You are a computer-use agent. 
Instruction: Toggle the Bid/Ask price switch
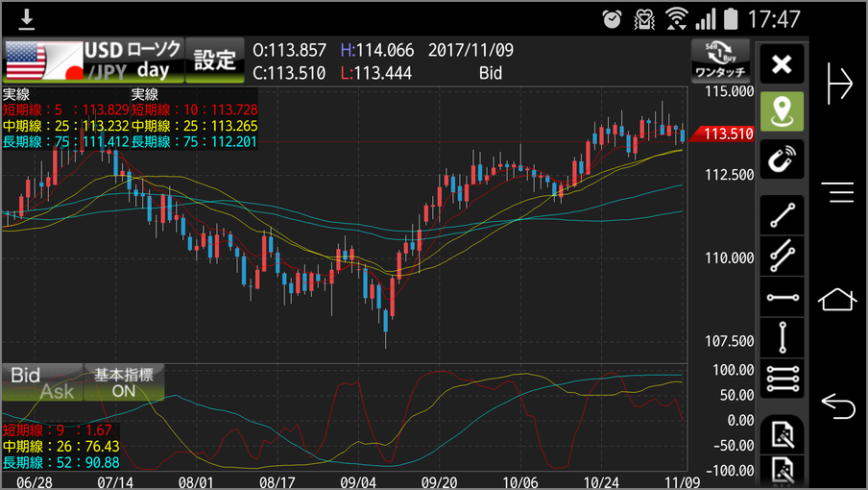click(x=41, y=382)
